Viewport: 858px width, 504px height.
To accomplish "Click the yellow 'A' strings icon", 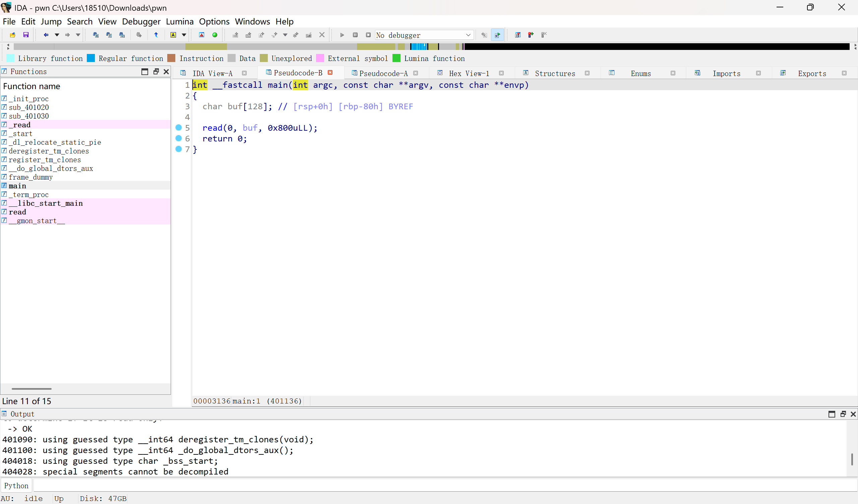I will point(173,35).
